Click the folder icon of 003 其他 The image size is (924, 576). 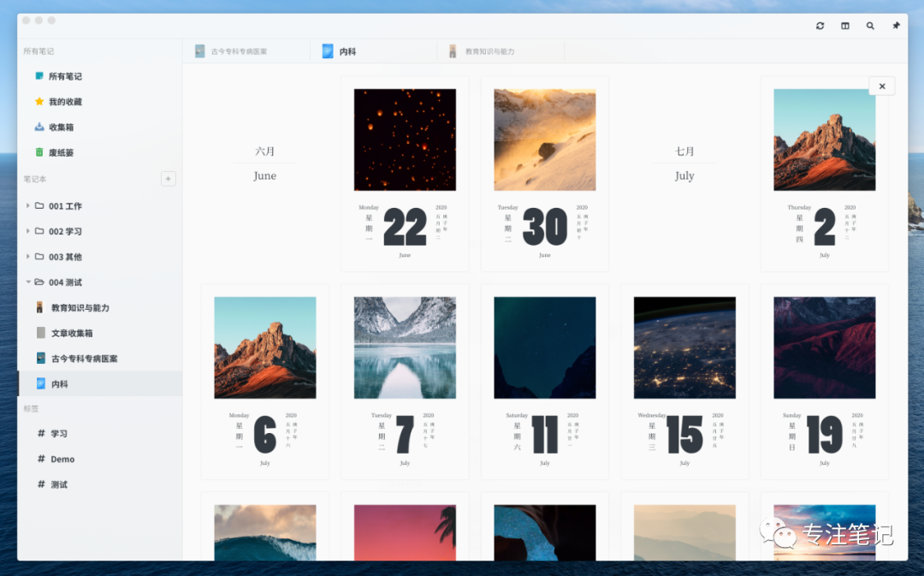tap(39, 257)
